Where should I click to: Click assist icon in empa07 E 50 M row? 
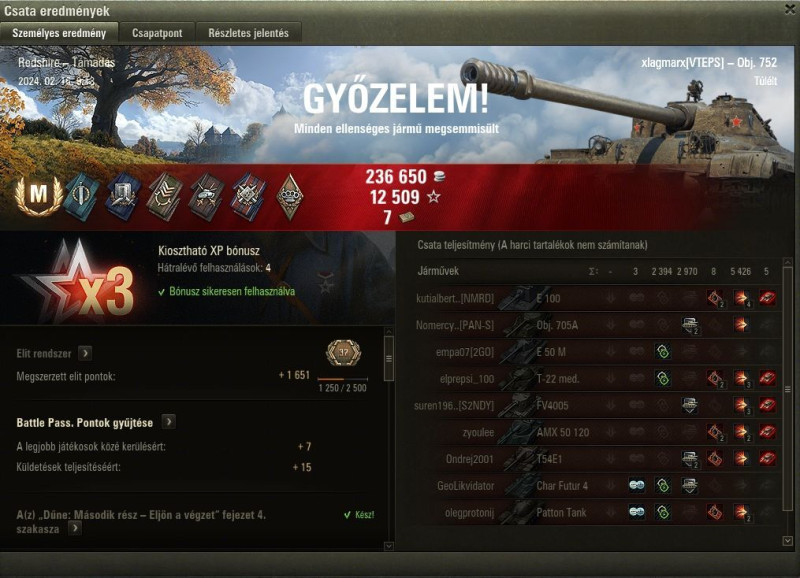(x=662, y=351)
